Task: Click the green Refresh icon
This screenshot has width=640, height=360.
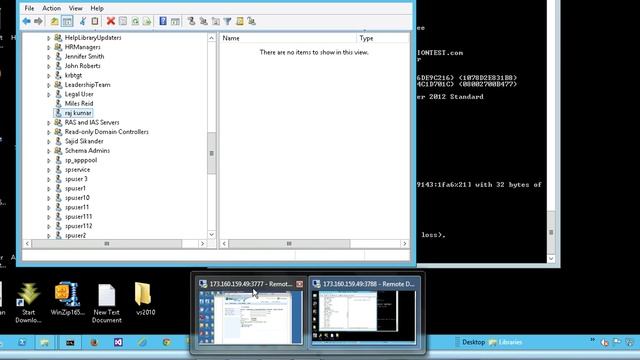Action: (135, 21)
